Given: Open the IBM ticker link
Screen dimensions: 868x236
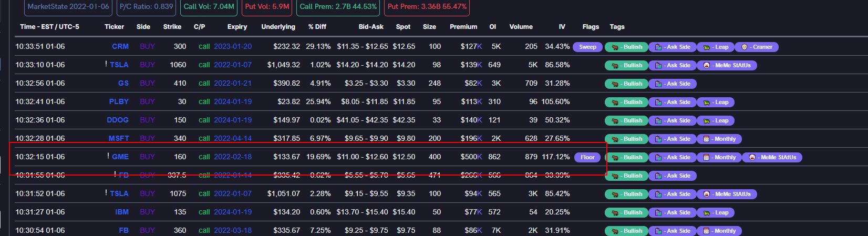Looking at the screenshot, I should 122,212.
